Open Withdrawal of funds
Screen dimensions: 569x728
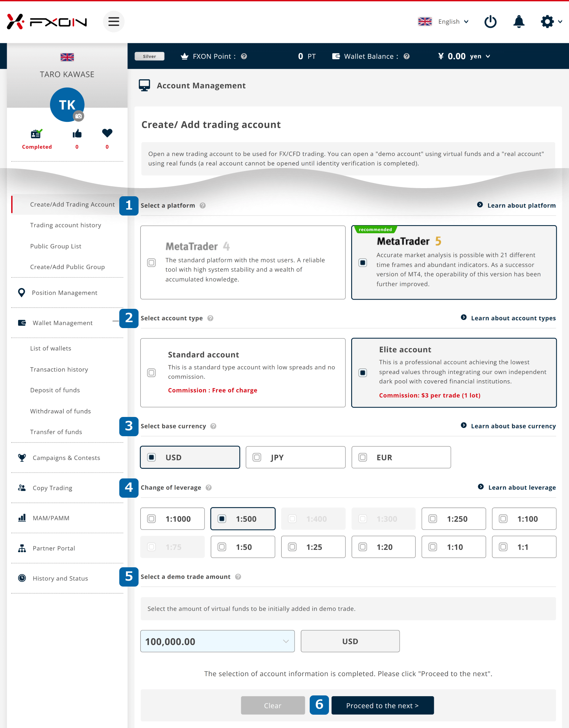60,411
